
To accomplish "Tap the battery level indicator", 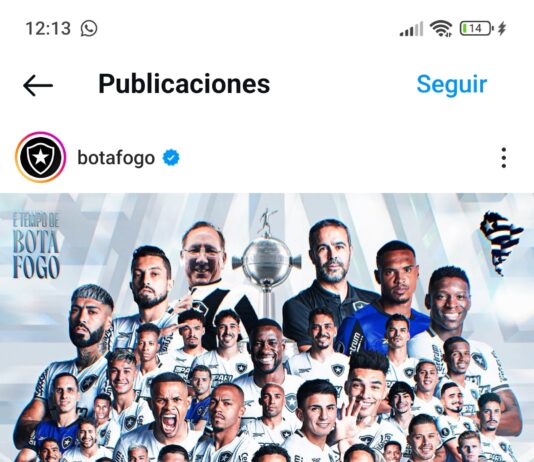I will (x=477, y=28).
